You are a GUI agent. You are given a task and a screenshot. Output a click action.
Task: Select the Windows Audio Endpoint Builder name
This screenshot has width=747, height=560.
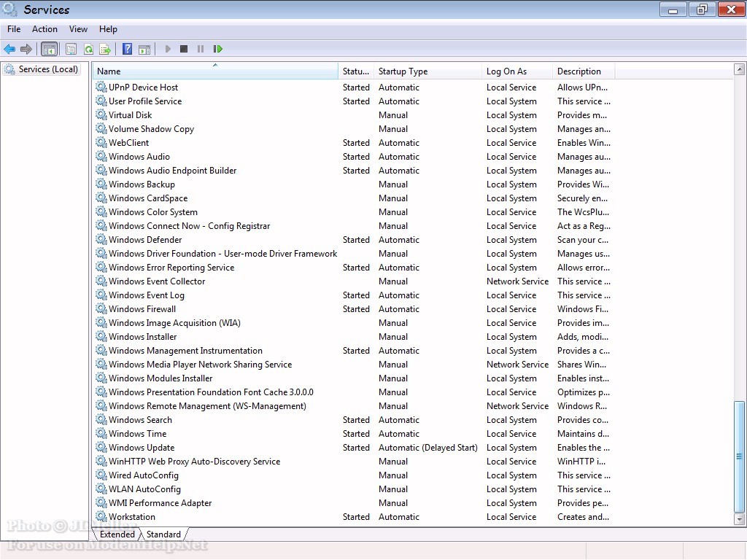[x=172, y=170]
